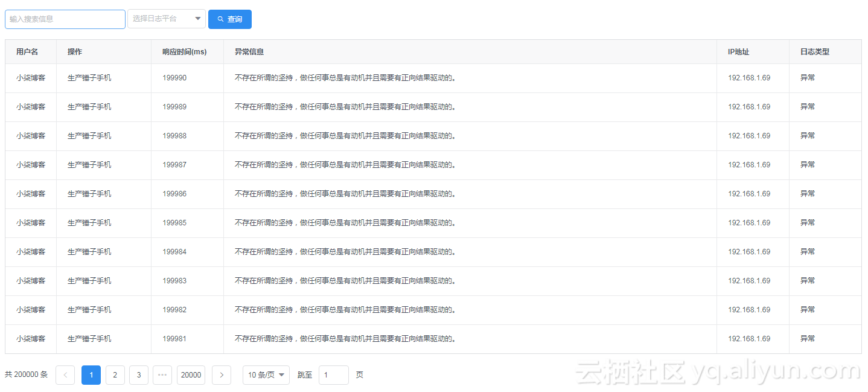The height and width of the screenshot is (392, 868).
Task: Click 生产锤子手机 in the 199988 row
Action: click(89, 136)
